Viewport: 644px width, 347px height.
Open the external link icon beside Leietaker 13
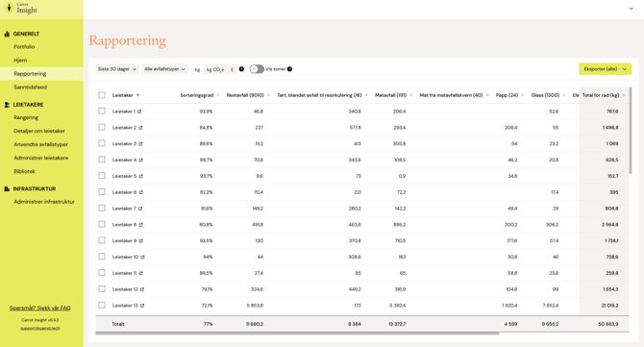[x=142, y=306]
